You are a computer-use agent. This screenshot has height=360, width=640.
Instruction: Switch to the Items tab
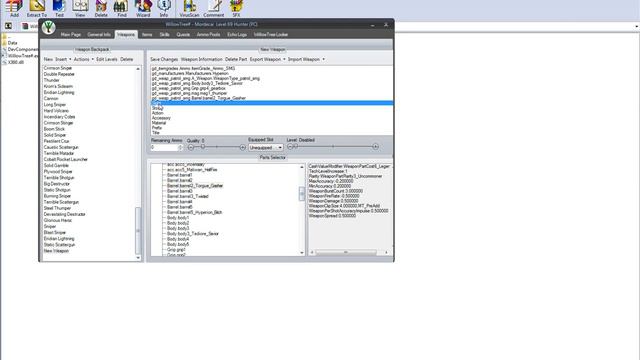[x=147, y=35]
